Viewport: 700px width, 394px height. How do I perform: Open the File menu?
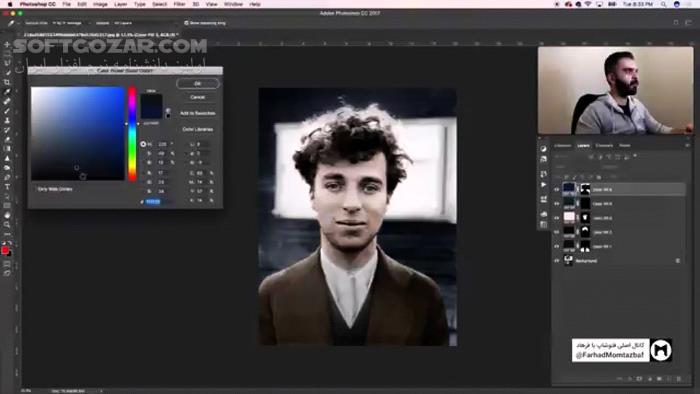point(67,4)
